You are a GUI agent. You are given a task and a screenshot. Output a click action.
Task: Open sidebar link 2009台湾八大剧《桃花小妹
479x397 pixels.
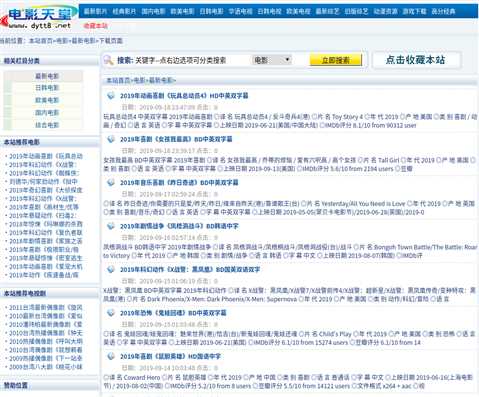pos(45,367)
